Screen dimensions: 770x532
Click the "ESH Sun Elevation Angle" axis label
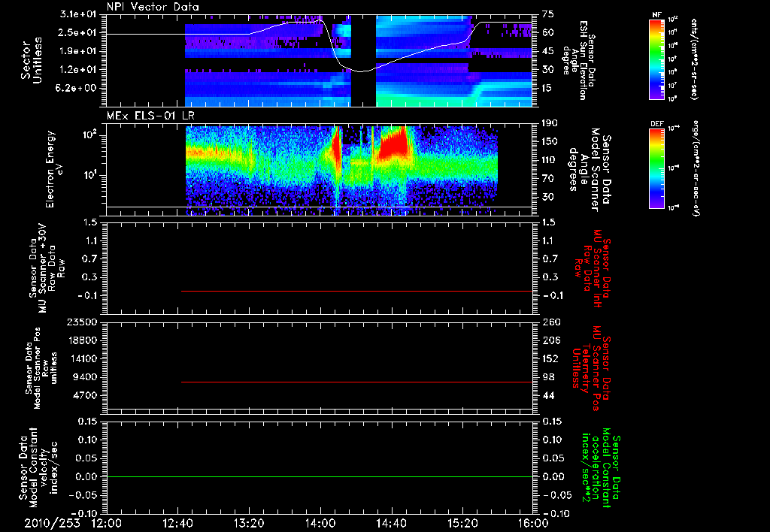point(579,60)
